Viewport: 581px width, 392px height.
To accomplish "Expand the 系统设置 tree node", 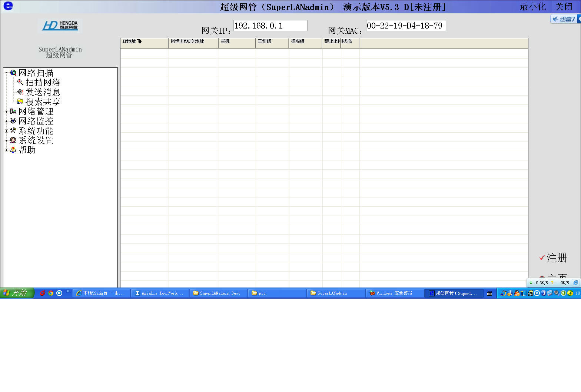I will pos(6,140).
